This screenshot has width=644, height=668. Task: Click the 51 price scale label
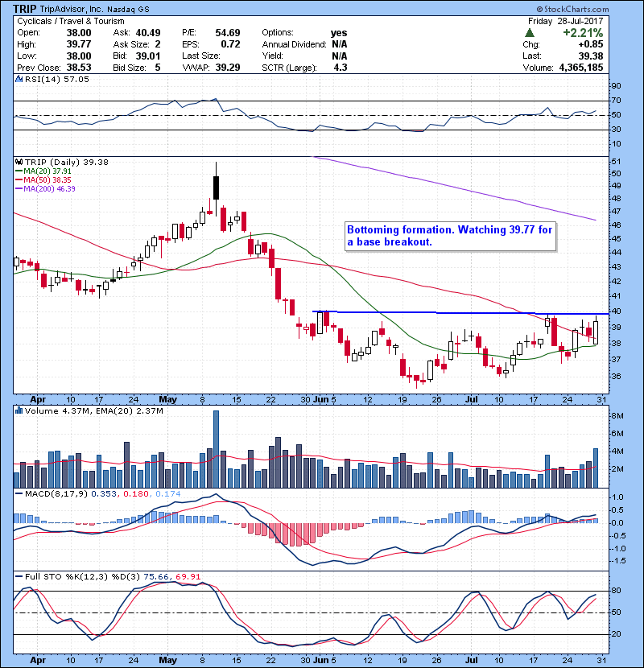pyautogui.click(x=617, y=162)
